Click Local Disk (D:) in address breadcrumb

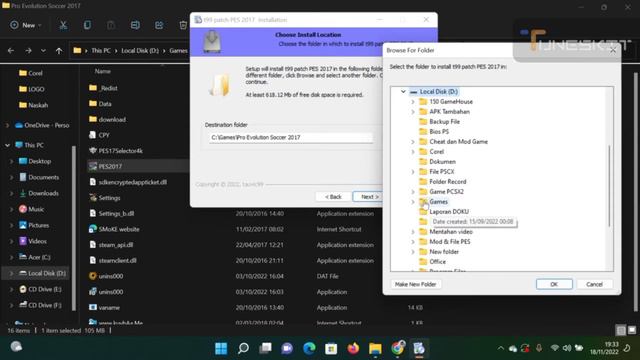point(140,51)
